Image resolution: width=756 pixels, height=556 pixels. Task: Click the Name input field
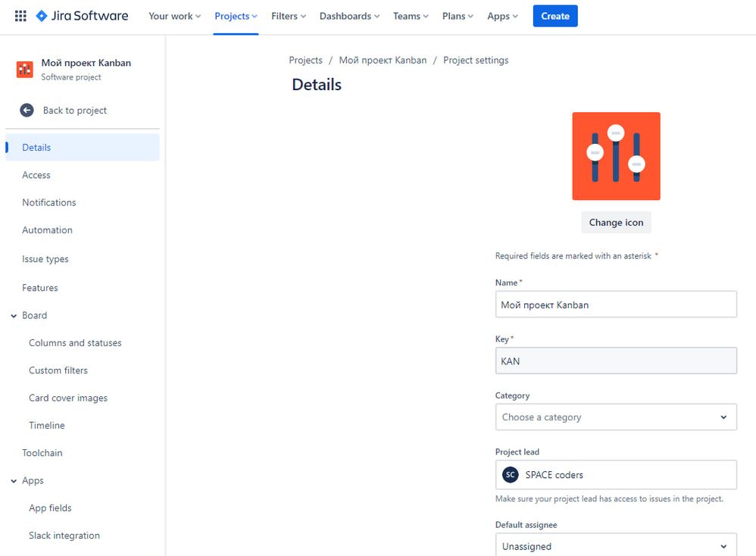(x=616, y=305)
